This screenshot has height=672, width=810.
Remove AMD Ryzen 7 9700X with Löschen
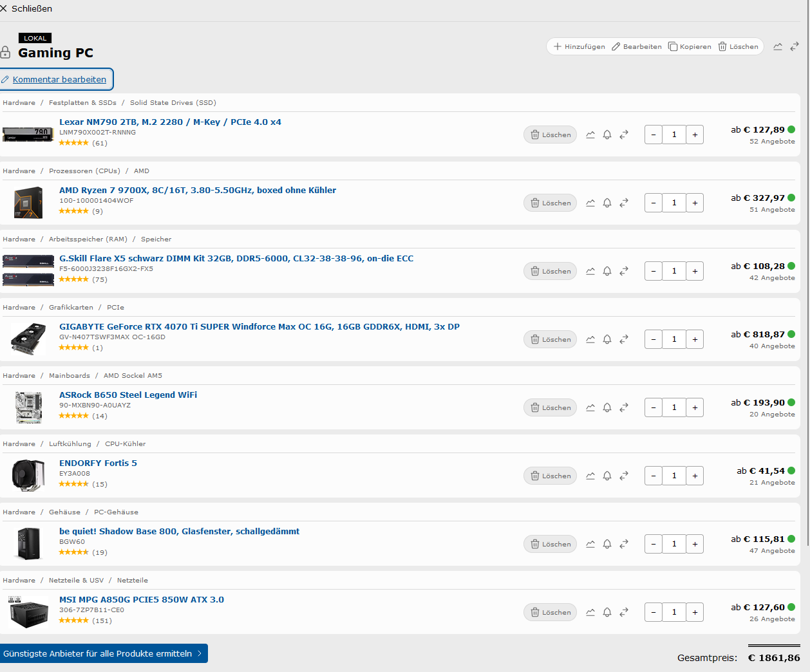(551, 203)
